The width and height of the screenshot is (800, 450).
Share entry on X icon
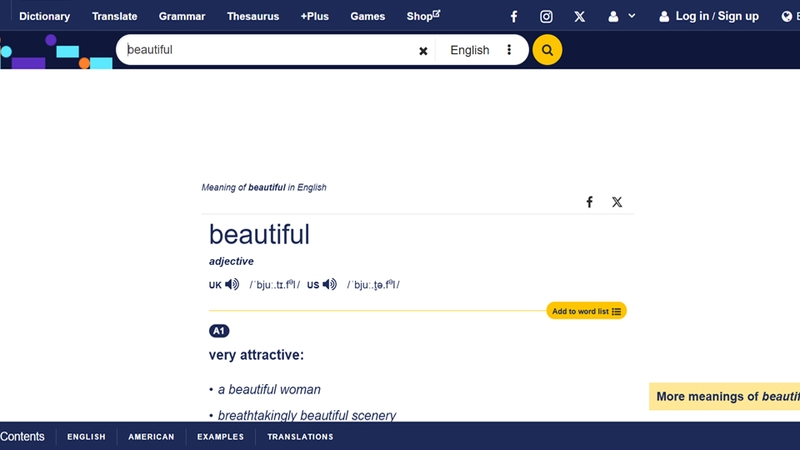pos(617,202)
